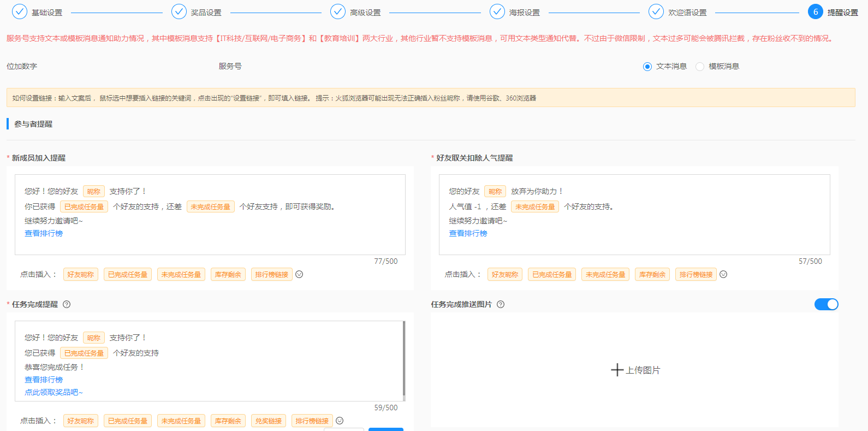Go to 海报设置 step
The image size is (868, 431).
pyautogui.click(x=525, y=13)
